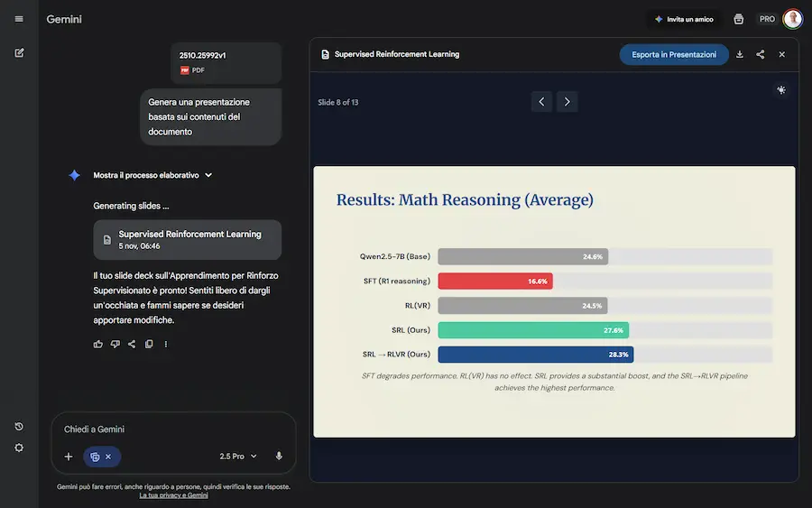The image size is (812, 508).
Task: Go to the next slide
Action: pyautogui.click(x=567, y=102)
